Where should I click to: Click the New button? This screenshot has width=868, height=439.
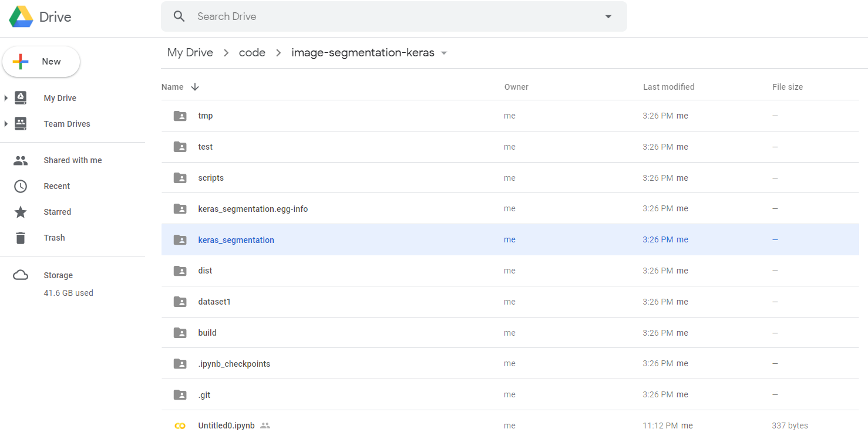tap(41, 61)
